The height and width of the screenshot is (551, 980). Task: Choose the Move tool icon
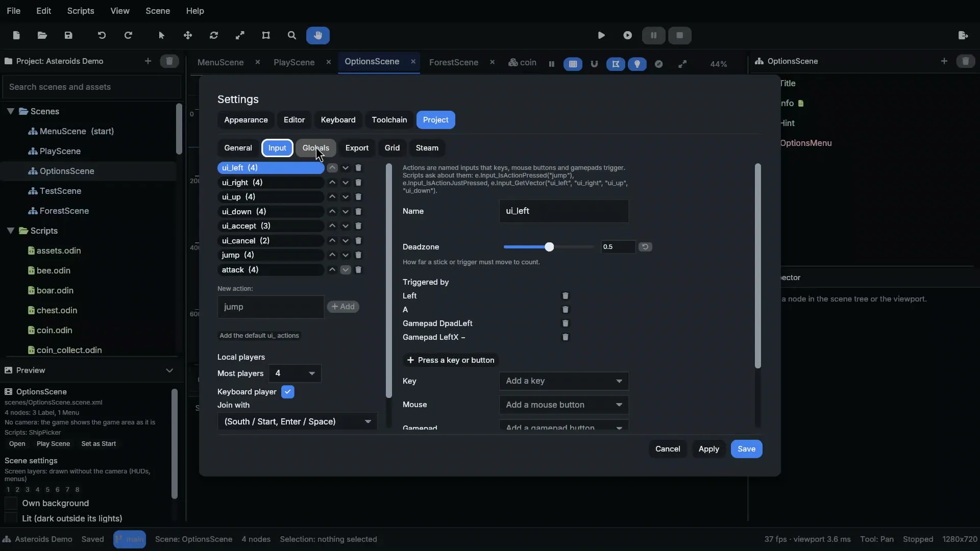[x=188, y=35]
